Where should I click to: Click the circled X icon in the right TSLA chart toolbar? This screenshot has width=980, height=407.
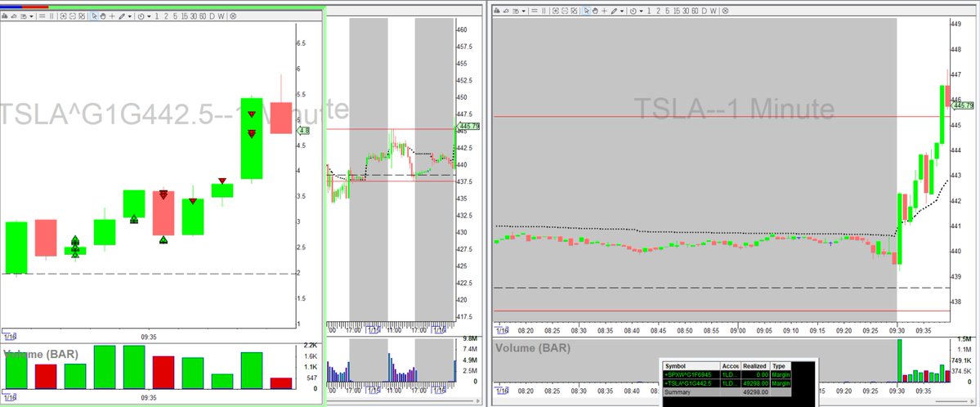(725, 11)
